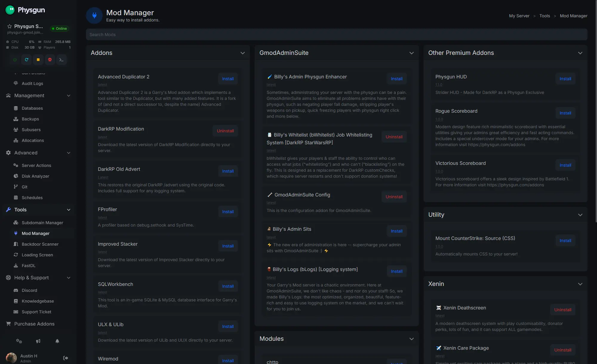Collapse the Addons panel chevron

point(243,53)
